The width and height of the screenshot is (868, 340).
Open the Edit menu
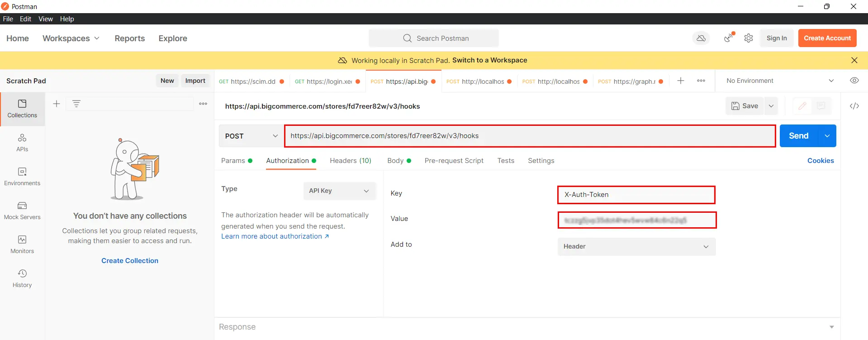click(25, 19)
